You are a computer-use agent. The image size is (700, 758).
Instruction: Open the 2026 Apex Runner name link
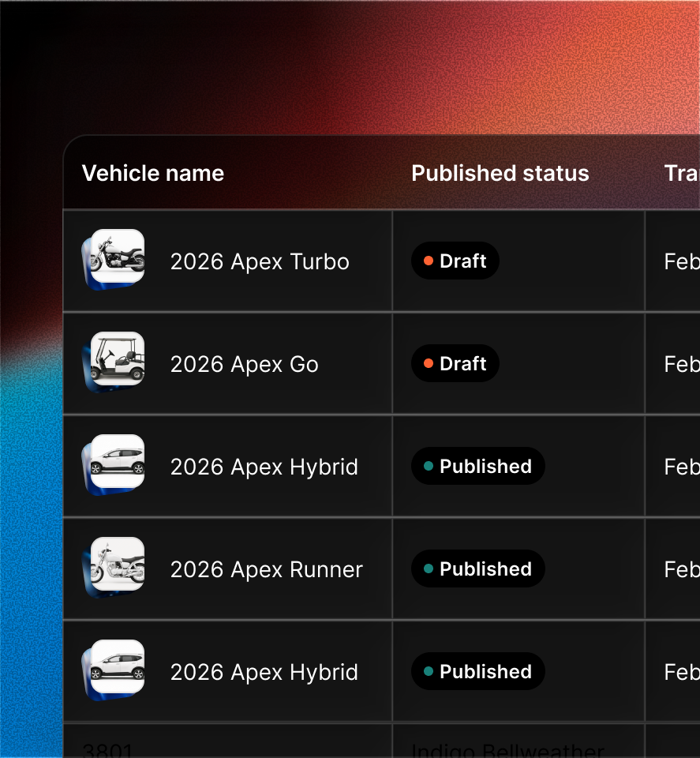[x=267, y=570]
